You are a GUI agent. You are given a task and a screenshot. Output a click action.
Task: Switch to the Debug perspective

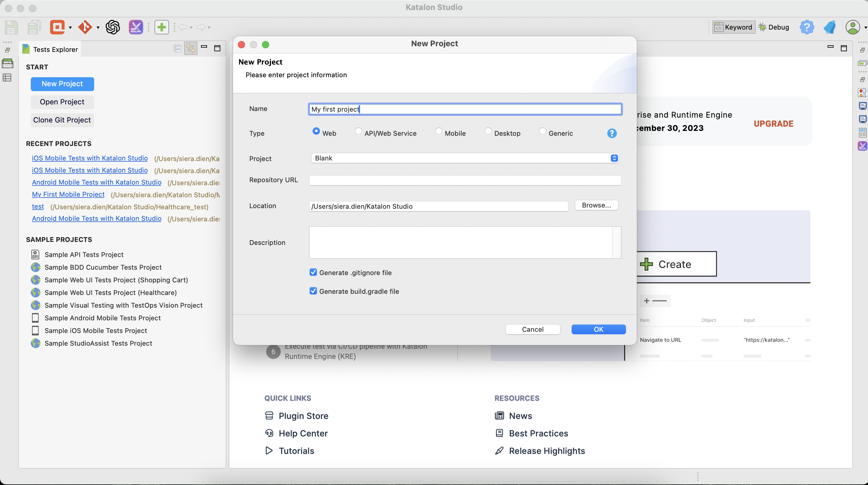click(774, 27)
